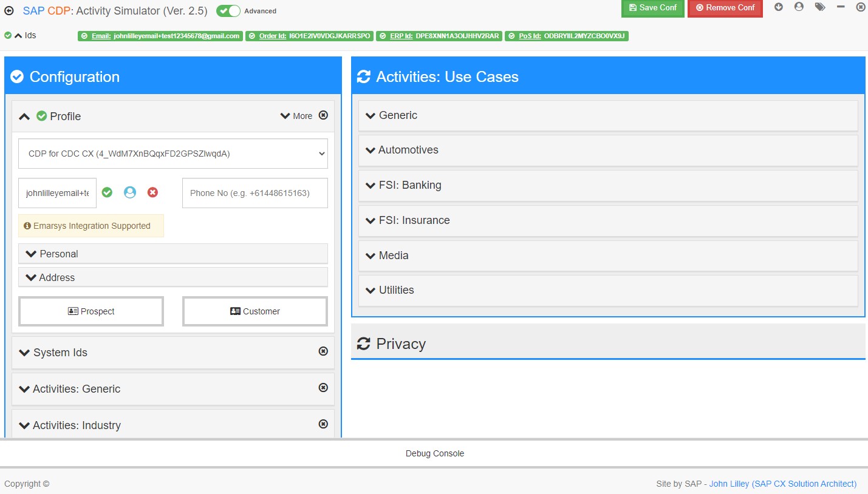Toggle the Advanced mode switch
This screenshot has height=494, width=868.
228,11
